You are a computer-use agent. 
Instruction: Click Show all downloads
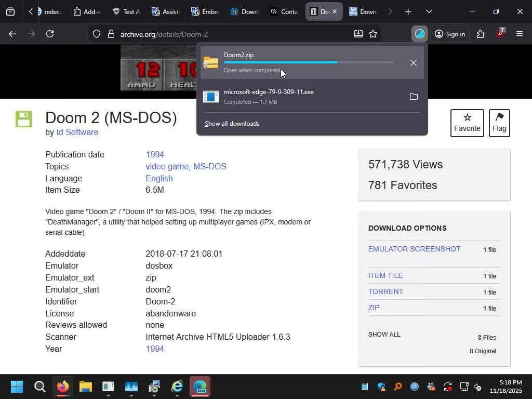(232, 124)
